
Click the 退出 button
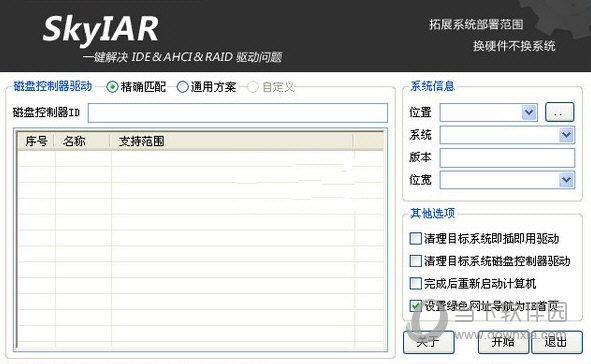[557, 342]
